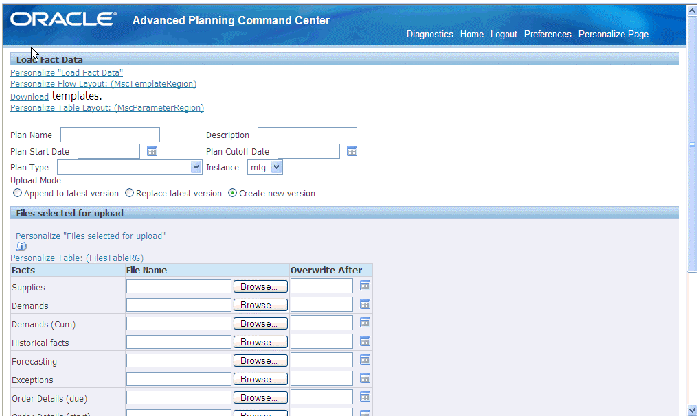
Task: Click Historical facts Overwrite After field
Action: (322, 341)
